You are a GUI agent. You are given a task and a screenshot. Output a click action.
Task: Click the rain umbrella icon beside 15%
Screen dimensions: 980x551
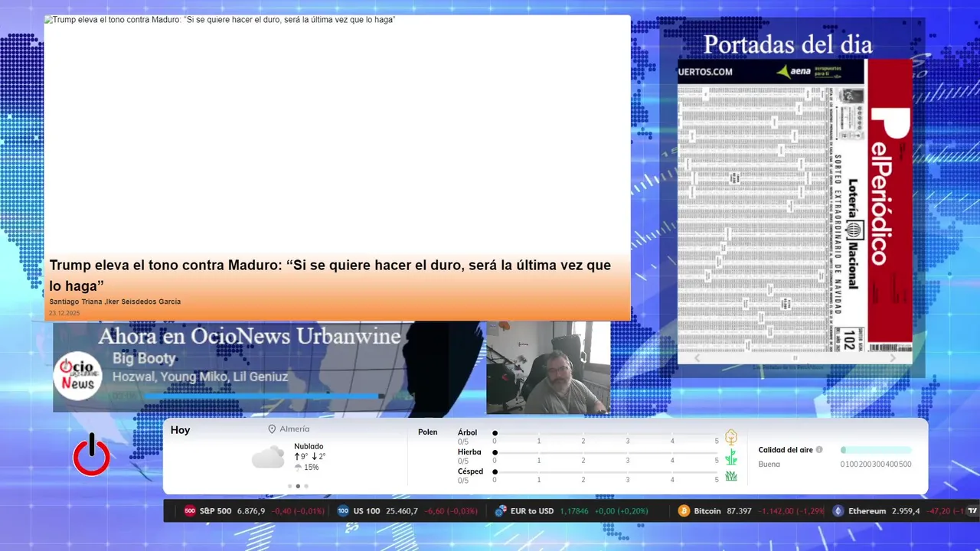pos(298,468)
